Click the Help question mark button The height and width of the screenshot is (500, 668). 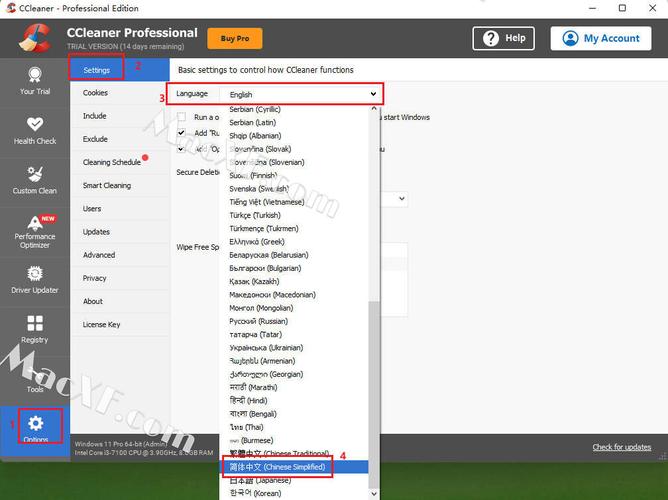point(504,38)
